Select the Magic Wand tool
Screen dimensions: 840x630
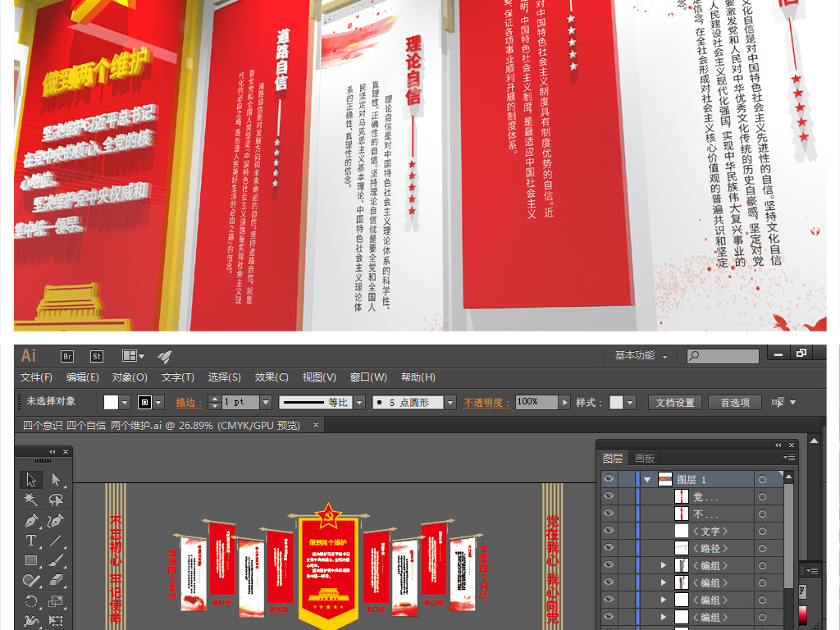(31, 500)
